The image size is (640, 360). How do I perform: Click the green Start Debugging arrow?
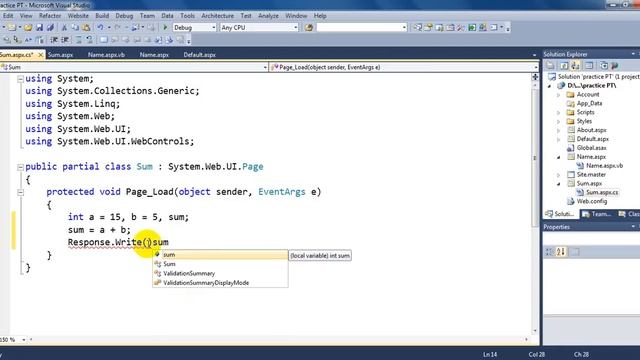165,27
